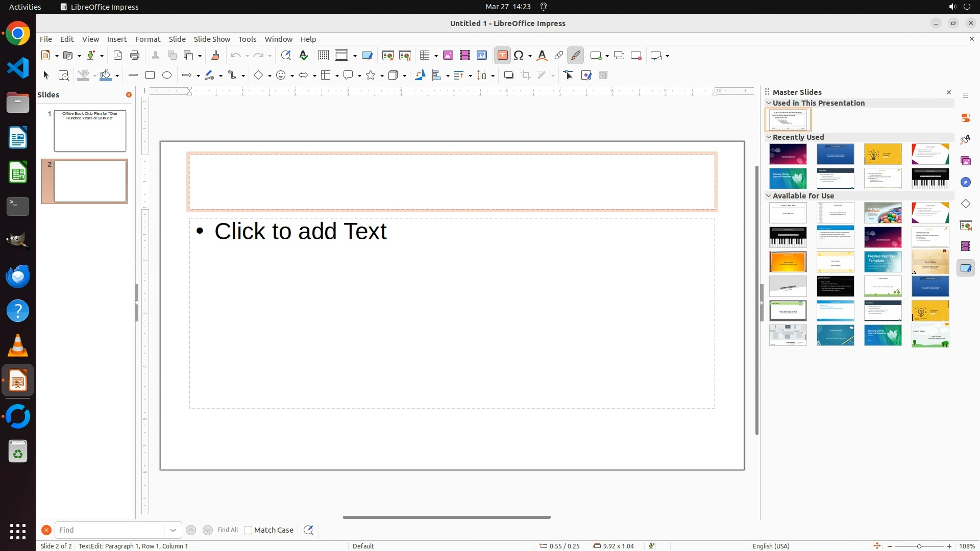The image size is (980, 551).
Task: Click the zoom slider in the status bar
Action: pos(919,546)
